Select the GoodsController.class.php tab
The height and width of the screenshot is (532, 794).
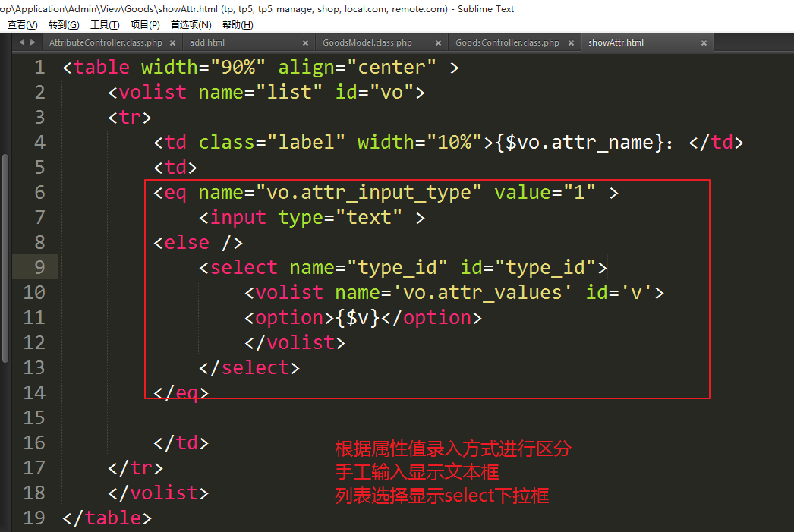[x=507, y=43]
